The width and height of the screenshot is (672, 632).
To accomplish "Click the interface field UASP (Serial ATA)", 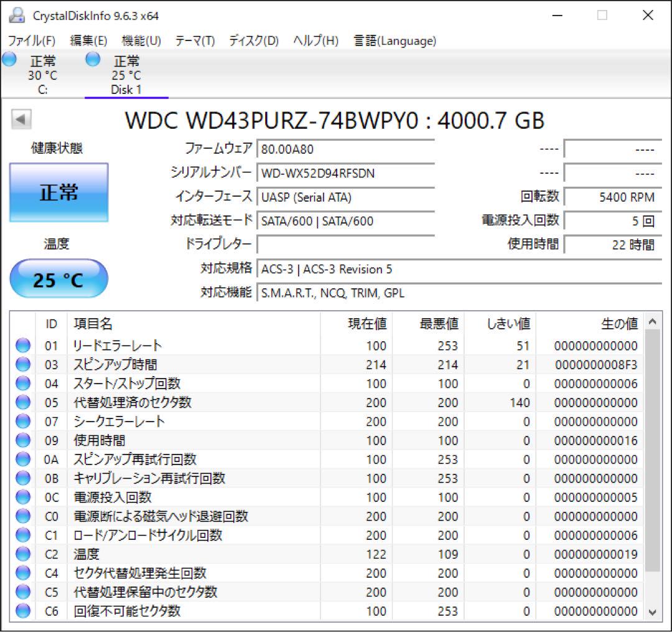I will click(x=345, y=197).
